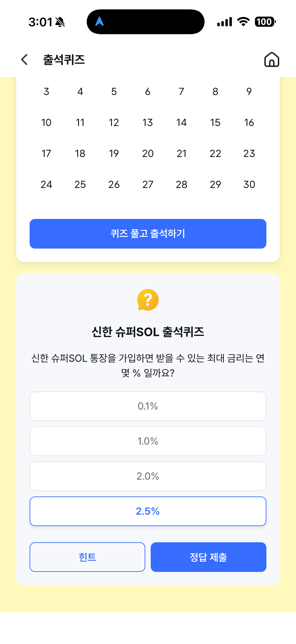The image size is (296, 644).
Task: Select calendar day 30
Action: 249,185
